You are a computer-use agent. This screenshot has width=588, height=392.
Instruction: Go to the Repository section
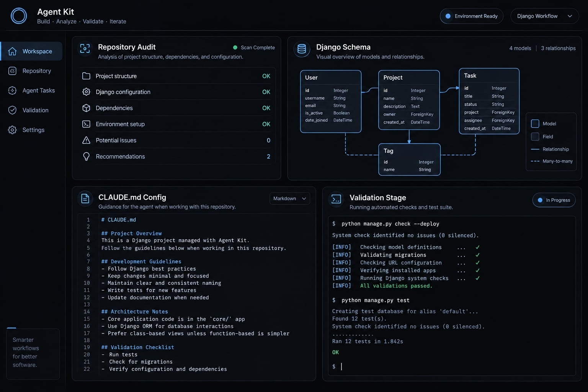pos(31,71)
